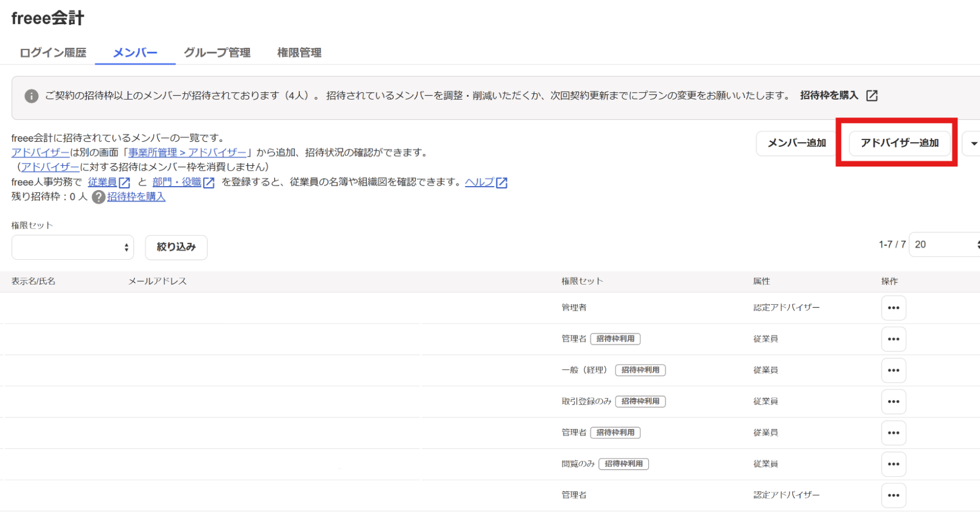Open the グループ管理 tab
980x519 pixels.
pyautogui.click(x=217, y=52)
